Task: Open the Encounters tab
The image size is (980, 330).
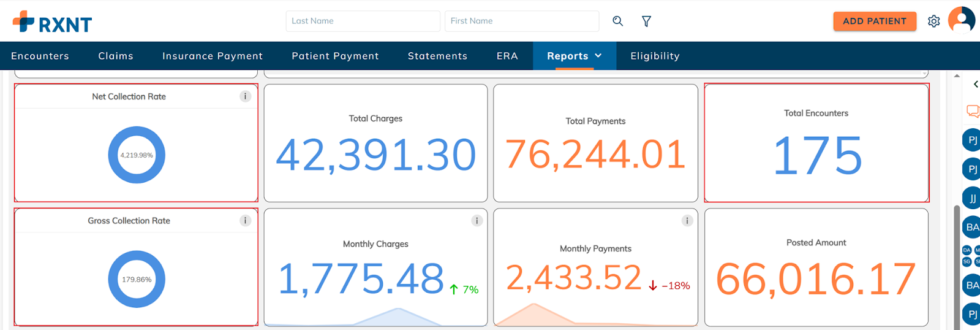Action: 40,56
